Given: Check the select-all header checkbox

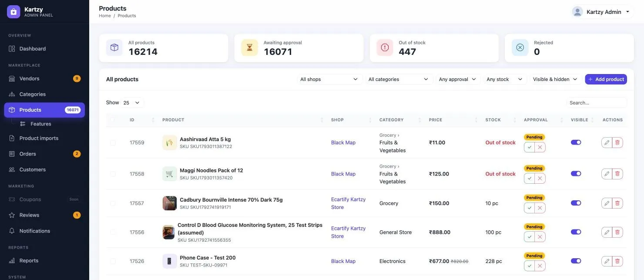Looking at the screenshot, I should [x=113, y=120].
